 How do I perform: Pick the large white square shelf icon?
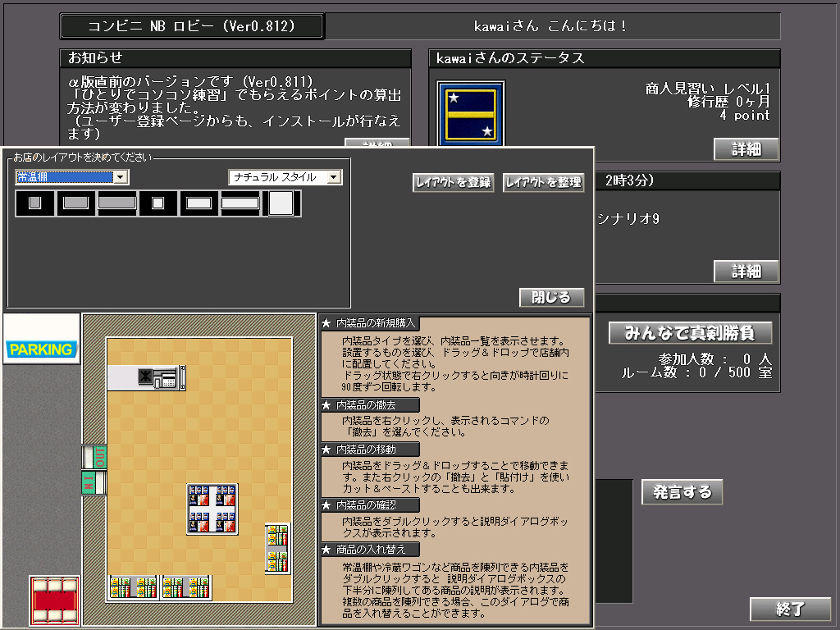tap(281, 203)
